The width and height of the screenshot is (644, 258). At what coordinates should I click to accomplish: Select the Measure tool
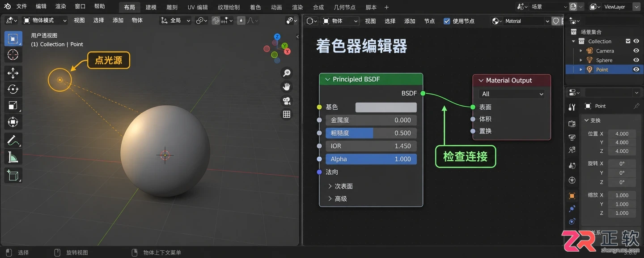coord(13,157)
